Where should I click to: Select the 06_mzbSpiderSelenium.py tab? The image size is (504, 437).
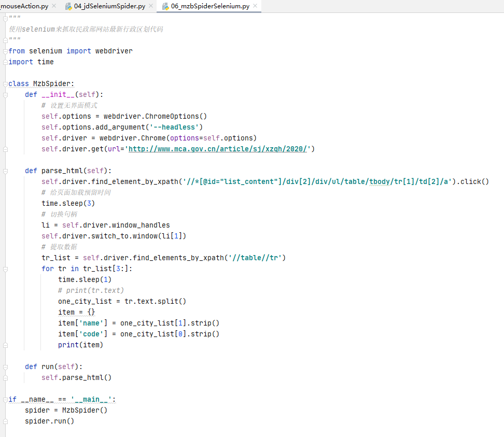210,6
